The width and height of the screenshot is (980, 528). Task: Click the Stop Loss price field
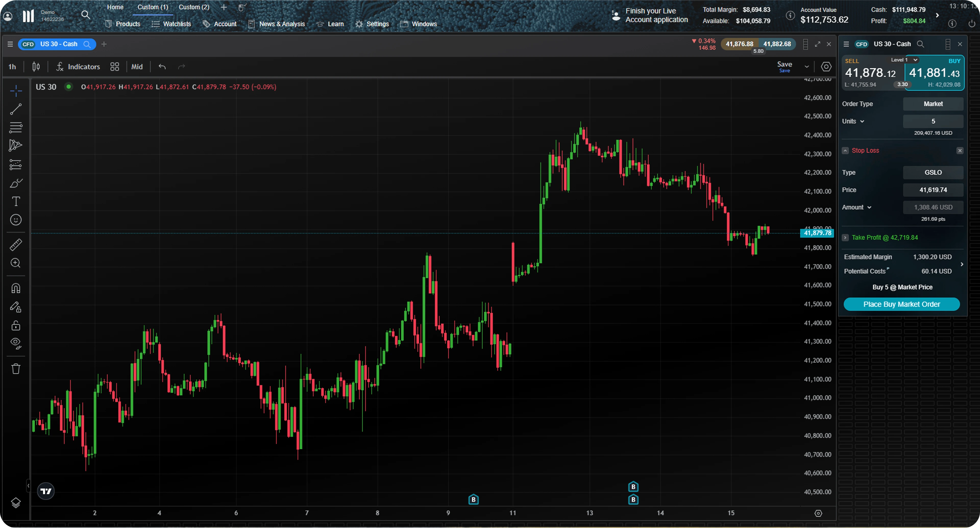[933, 190]
